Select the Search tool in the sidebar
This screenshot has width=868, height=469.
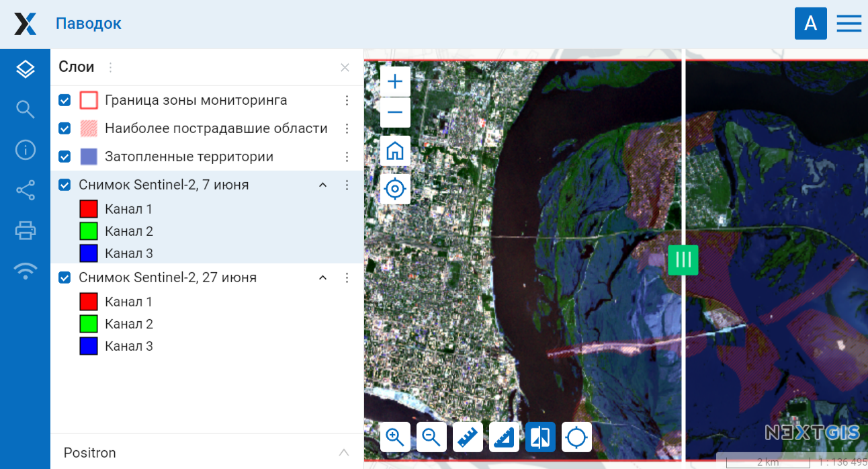26,109
